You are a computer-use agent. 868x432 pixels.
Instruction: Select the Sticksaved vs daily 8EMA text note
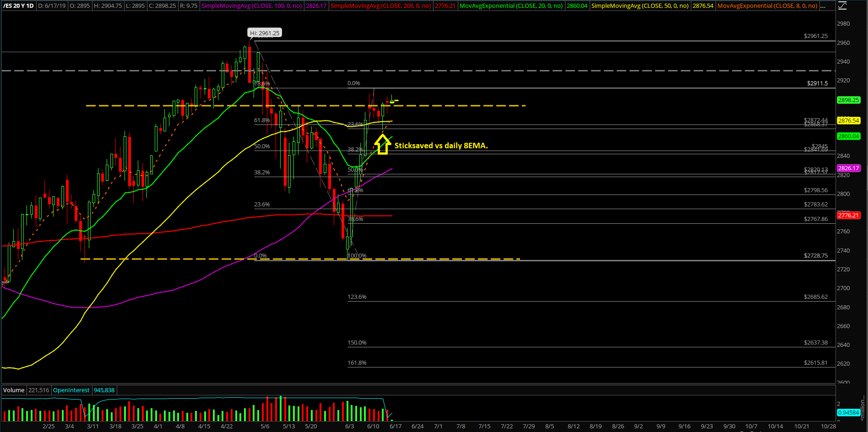(x=441, y=146)
